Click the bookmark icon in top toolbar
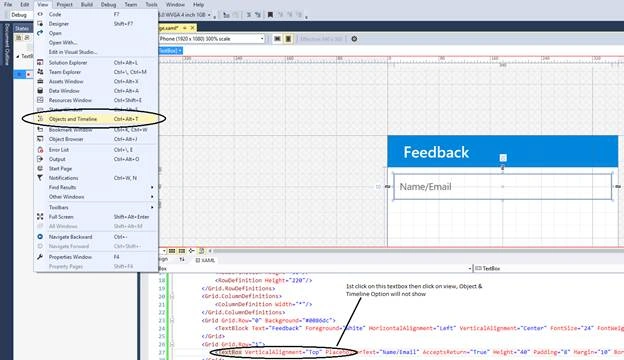This screenshot has height=360, width=624. (x=270, y=15)
